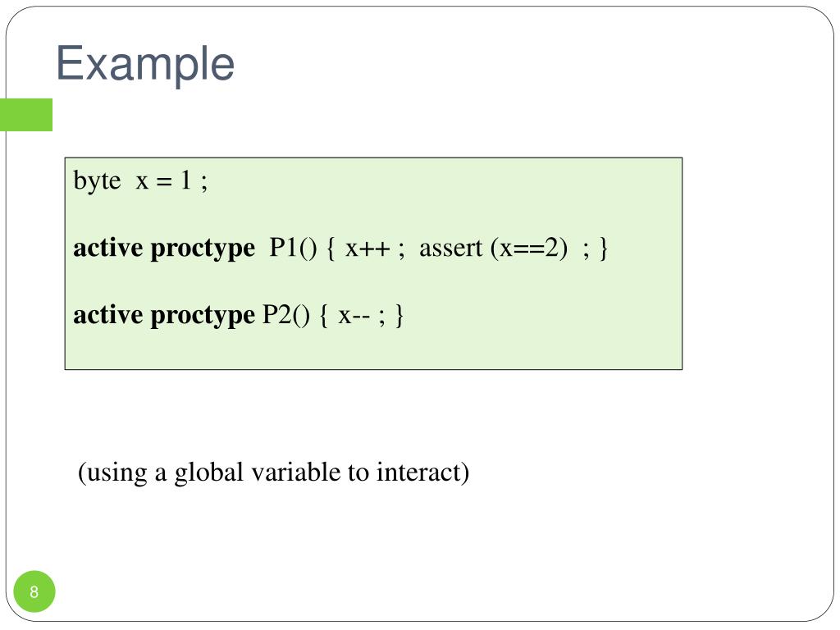Click 'active proctype' keyword on P2 line
Viewport: 840px width, 630px height.
click(x=164, y=315)
